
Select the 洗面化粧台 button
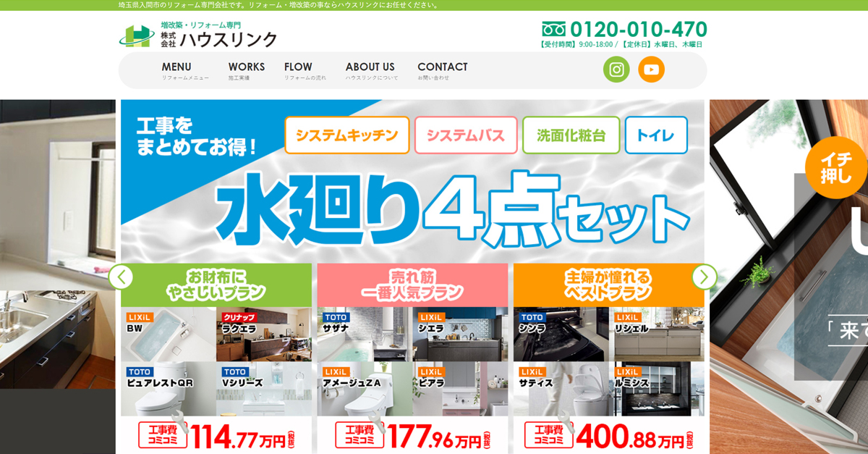tap(571, 135)
